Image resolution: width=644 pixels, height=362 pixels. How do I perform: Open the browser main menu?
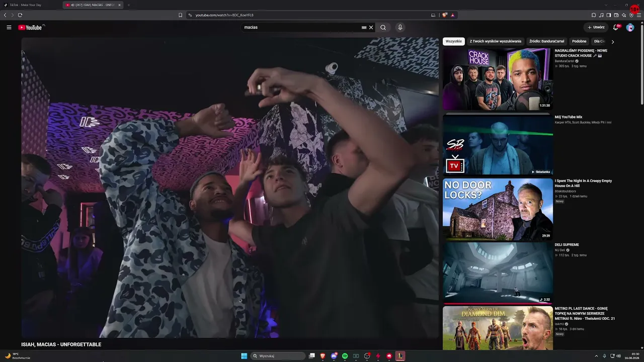pyautogui.click(x=639, y=15)
